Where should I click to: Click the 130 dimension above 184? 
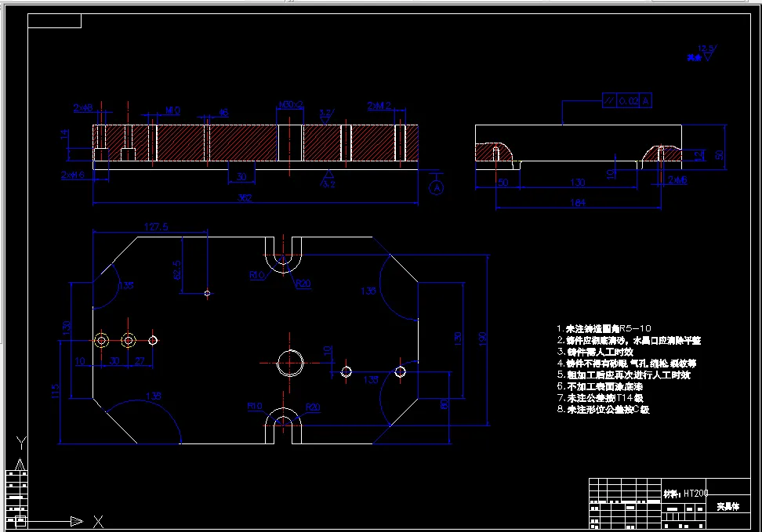(x=577, y=183)
